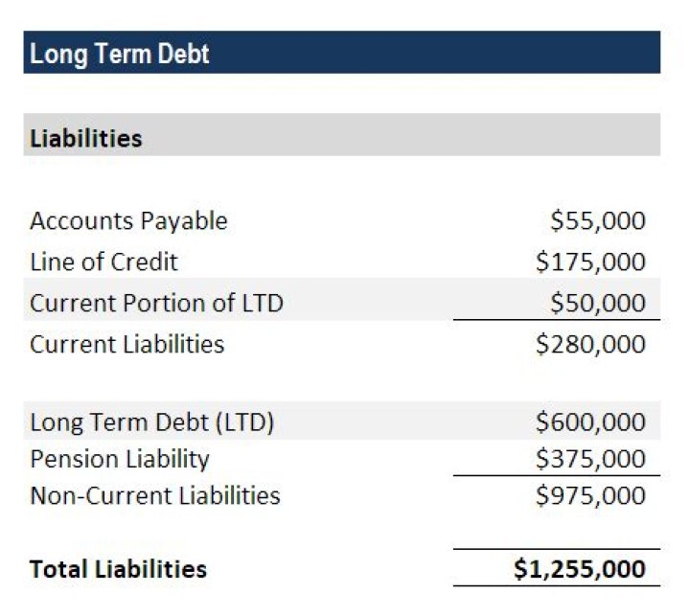Click the Current Liabilities subtotal label
690x616 pixels.
point(126,344)
